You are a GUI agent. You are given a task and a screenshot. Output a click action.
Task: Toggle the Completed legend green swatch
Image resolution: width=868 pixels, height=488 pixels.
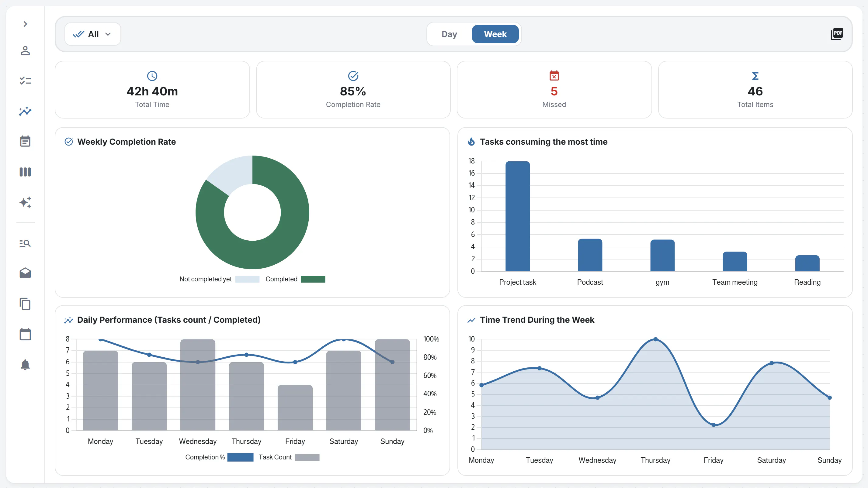pyautogui.click(x=313, y=279)
